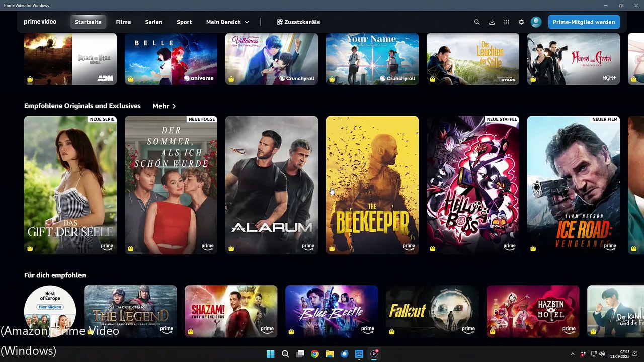Screen dimensions: 644x362
Task: Click NEUE FOLGE badge on Der Sommer poster
Action: point(202,119)
